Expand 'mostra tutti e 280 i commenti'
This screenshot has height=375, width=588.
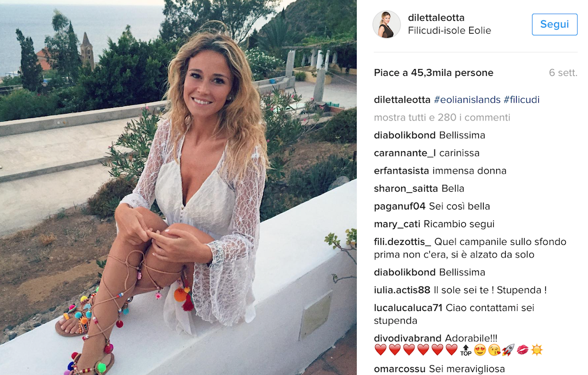click(x=442, y=118)
